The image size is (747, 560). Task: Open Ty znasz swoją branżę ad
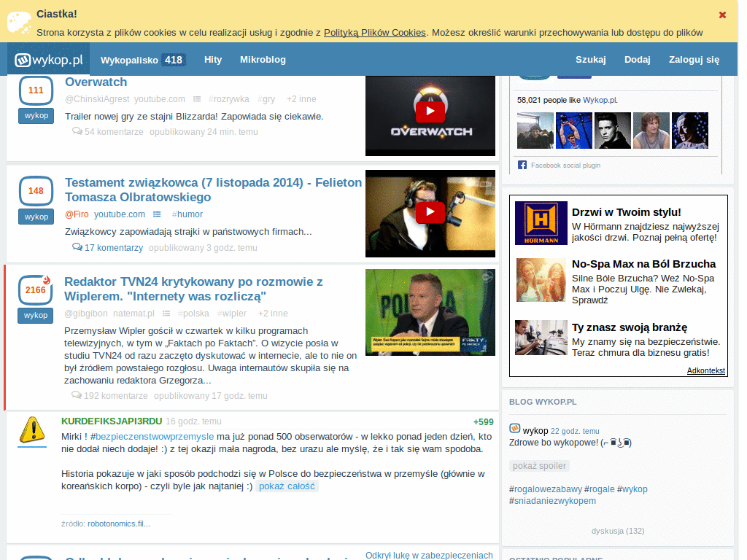coord(630,327)
